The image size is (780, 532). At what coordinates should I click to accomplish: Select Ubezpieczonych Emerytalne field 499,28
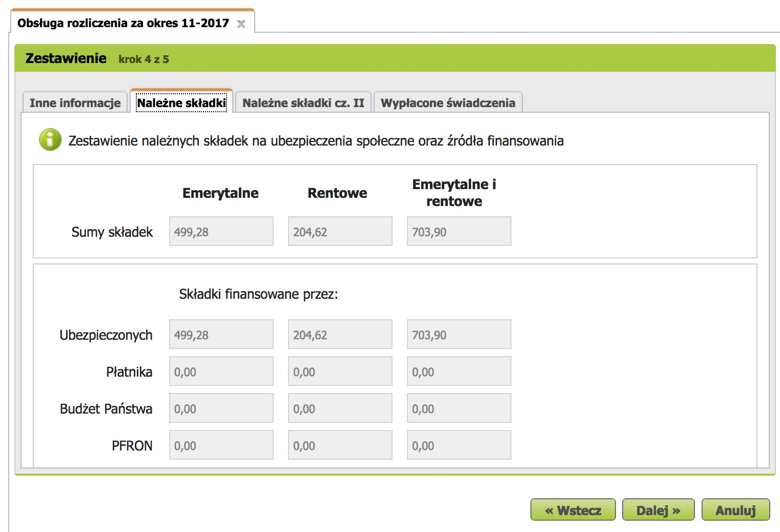pos(221,334)
